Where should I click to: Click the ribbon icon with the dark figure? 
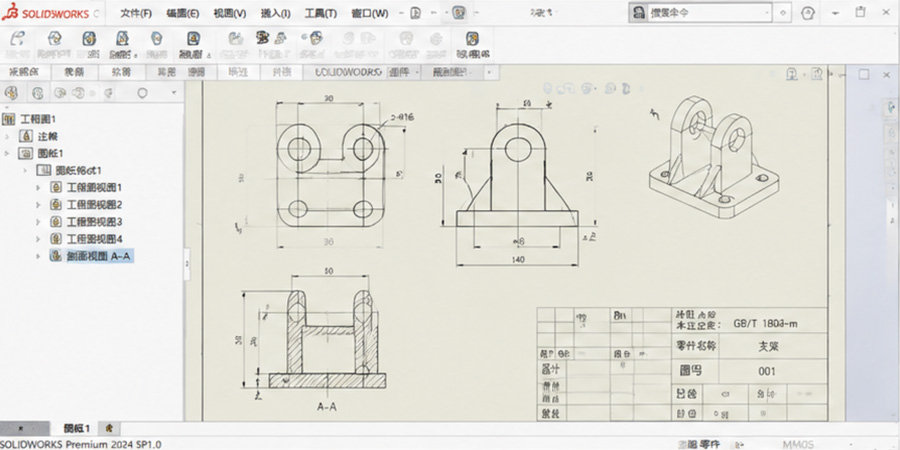pyautogui.click(x=263, y=38)
